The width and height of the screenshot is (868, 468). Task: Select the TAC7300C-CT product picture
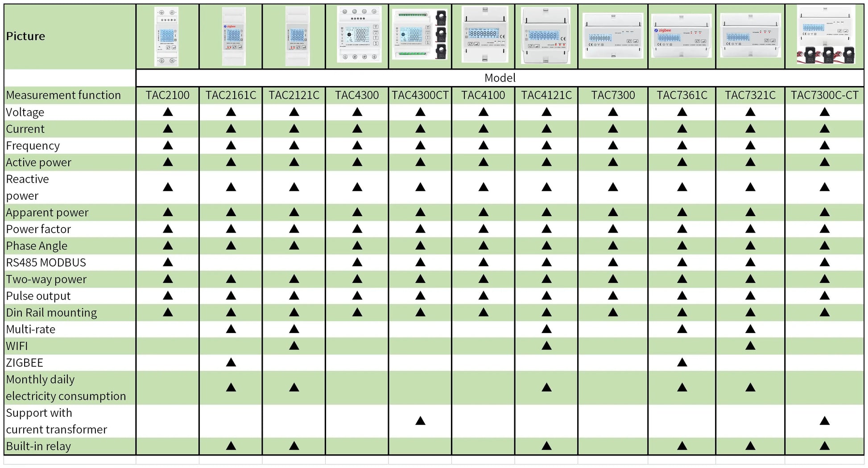824,36
